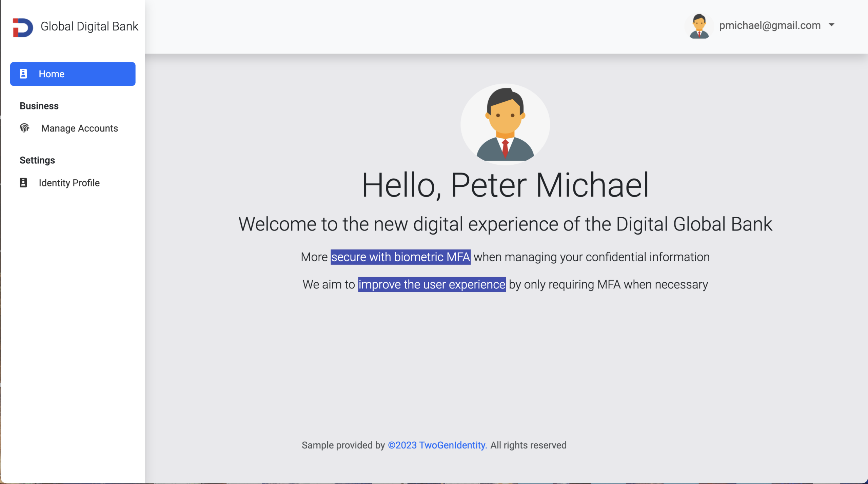Viewport: 868px width, 484px height.
Task: Click the large profile avatar image
Action: (505, 124)
